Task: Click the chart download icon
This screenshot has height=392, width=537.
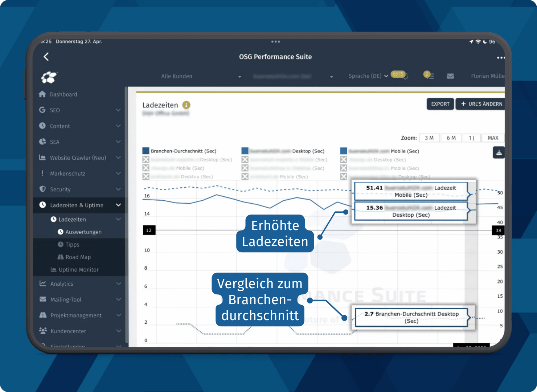Action: [x=499, y=153]
